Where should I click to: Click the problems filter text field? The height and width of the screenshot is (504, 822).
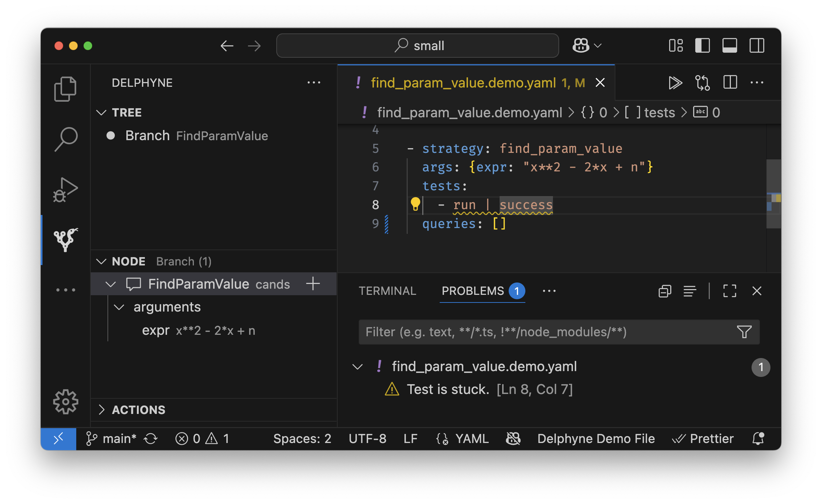pyautogui.click(x=545, y=332)
